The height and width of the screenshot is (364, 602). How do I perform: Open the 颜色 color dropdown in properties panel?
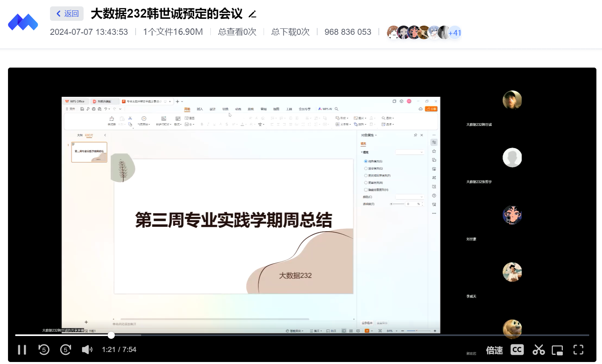pyautogui.click(x=410, y=197)
